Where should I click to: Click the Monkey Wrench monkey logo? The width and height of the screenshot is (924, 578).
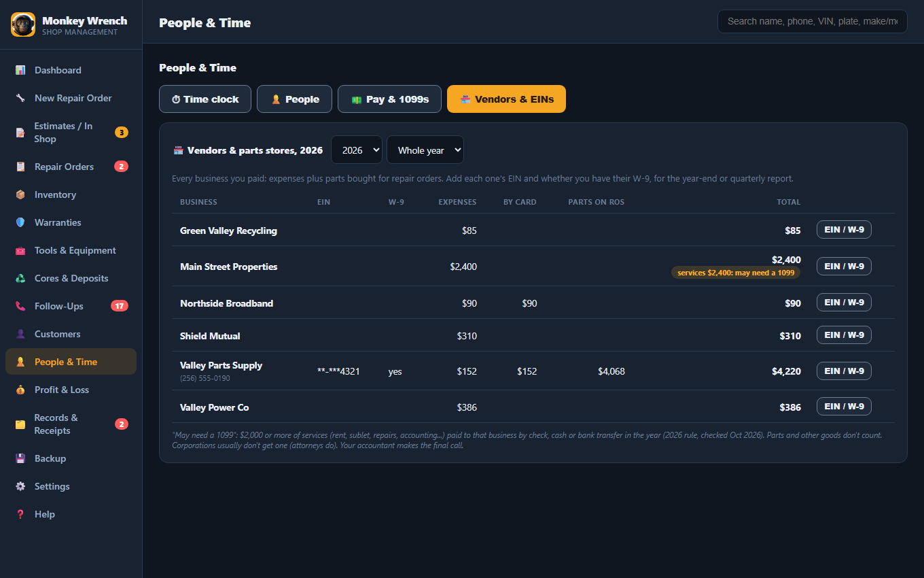(x=23, y=24)
